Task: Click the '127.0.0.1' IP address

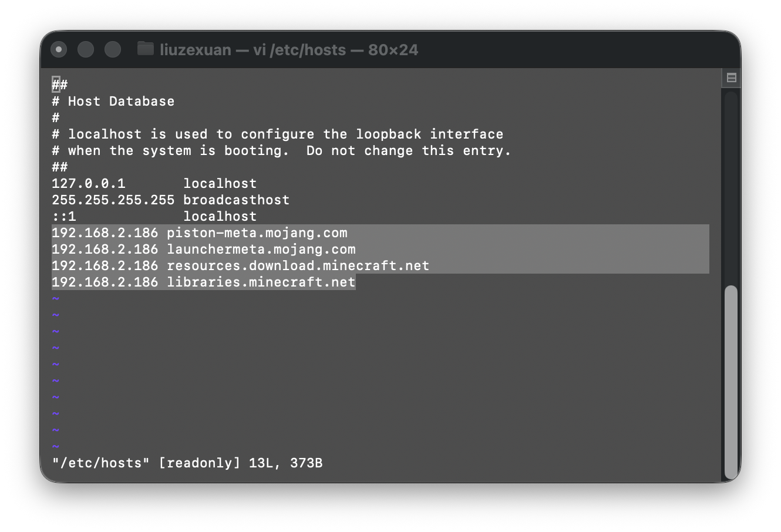Action: (x=89, y=183)
